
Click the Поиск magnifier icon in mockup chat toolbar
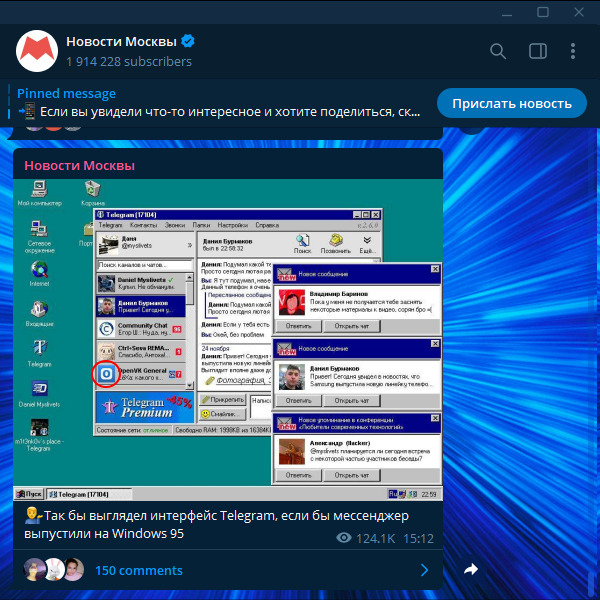(302, 244)
